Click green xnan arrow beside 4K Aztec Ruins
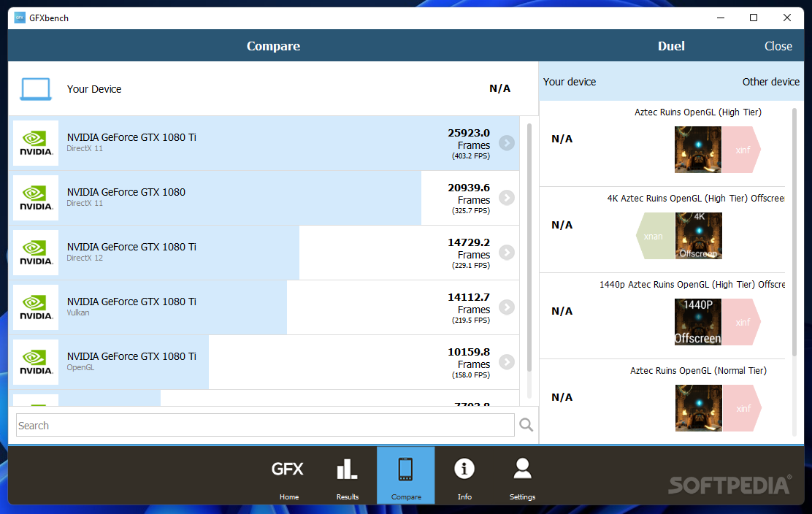Screen dimensions: 812x514 655,236
